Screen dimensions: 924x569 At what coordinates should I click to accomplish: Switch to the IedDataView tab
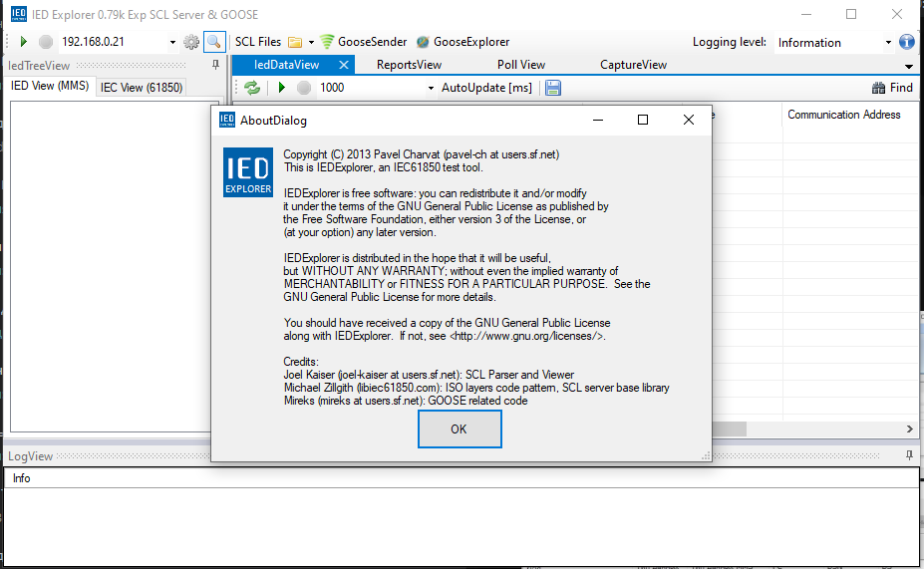[x=286, y=65]
